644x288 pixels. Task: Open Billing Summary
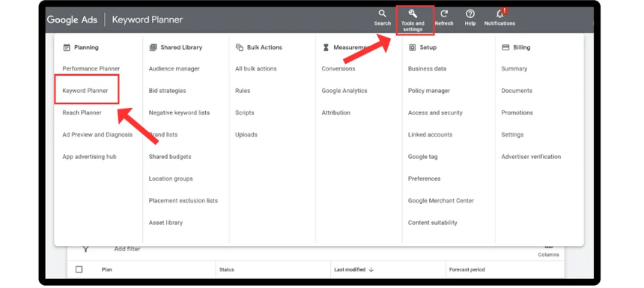click(514, 69)
